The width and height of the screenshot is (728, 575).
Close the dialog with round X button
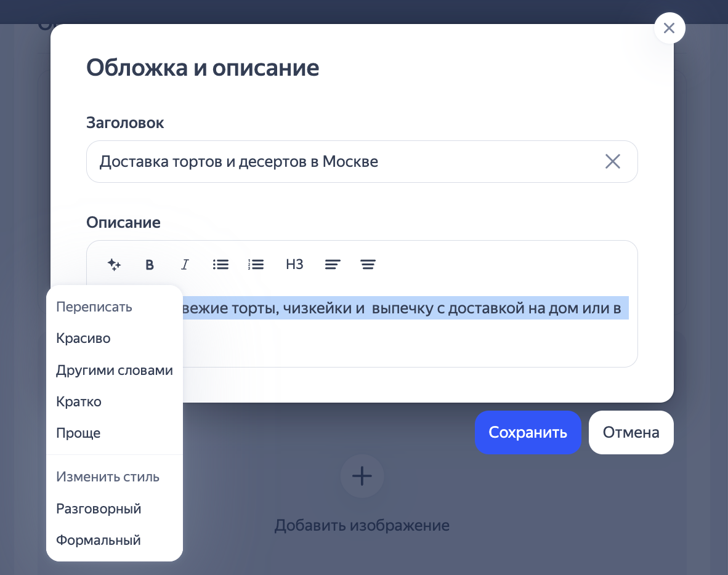[669, 28]
